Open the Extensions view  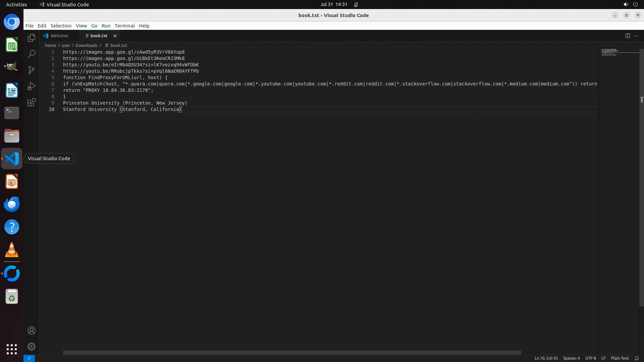pos(32,102)
